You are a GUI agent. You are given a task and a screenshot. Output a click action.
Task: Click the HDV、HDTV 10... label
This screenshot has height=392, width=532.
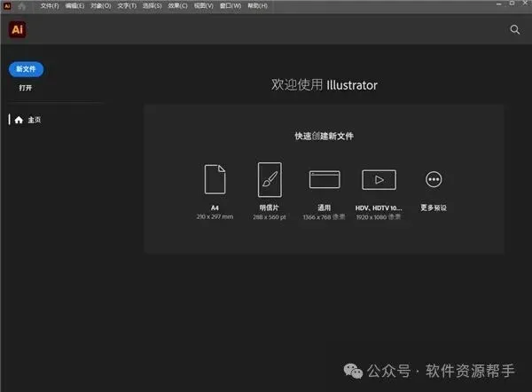coord(379,208)
